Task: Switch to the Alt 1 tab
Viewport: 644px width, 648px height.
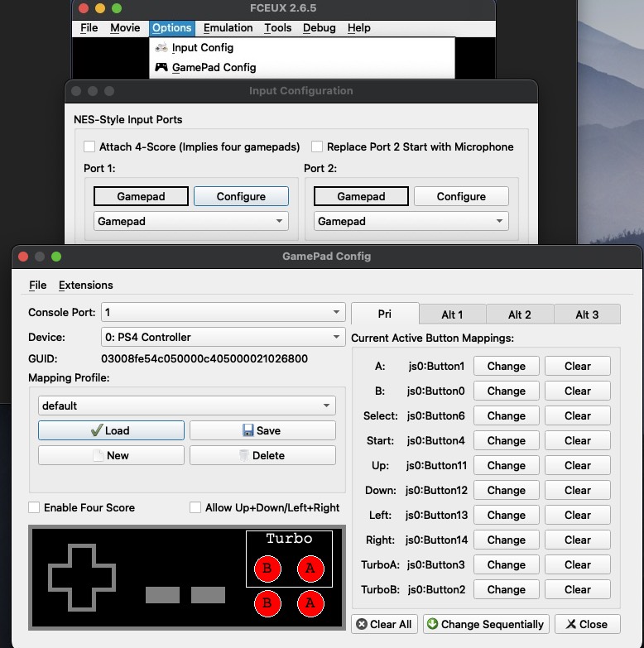Action: coord(452,314)
